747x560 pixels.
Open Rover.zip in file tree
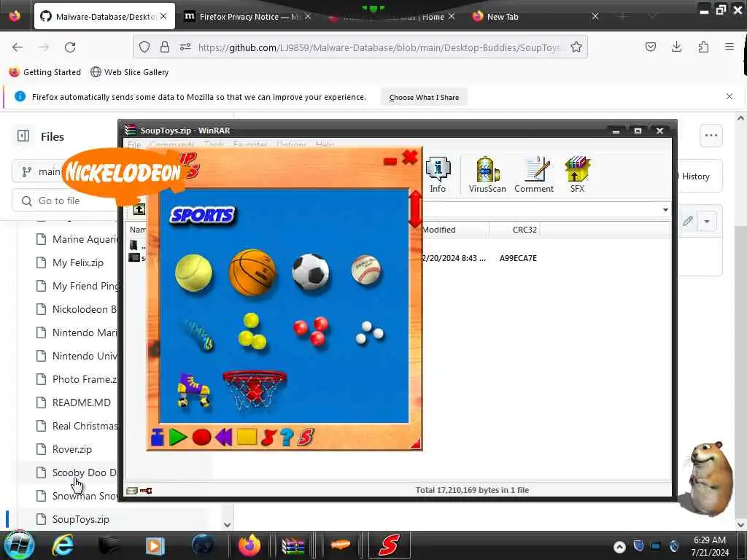click(x=71, y=449)
